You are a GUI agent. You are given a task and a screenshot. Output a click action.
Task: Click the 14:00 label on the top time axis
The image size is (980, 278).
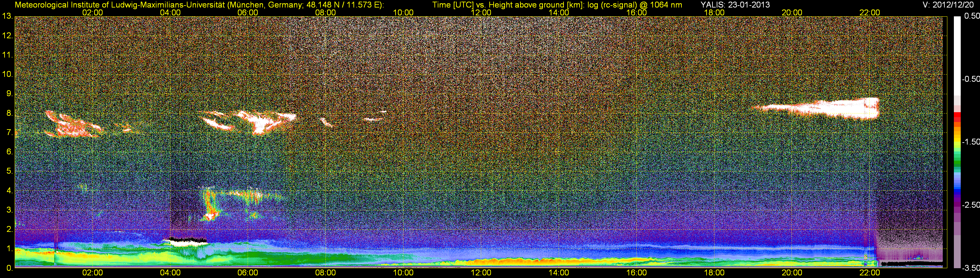coord(559,12)
